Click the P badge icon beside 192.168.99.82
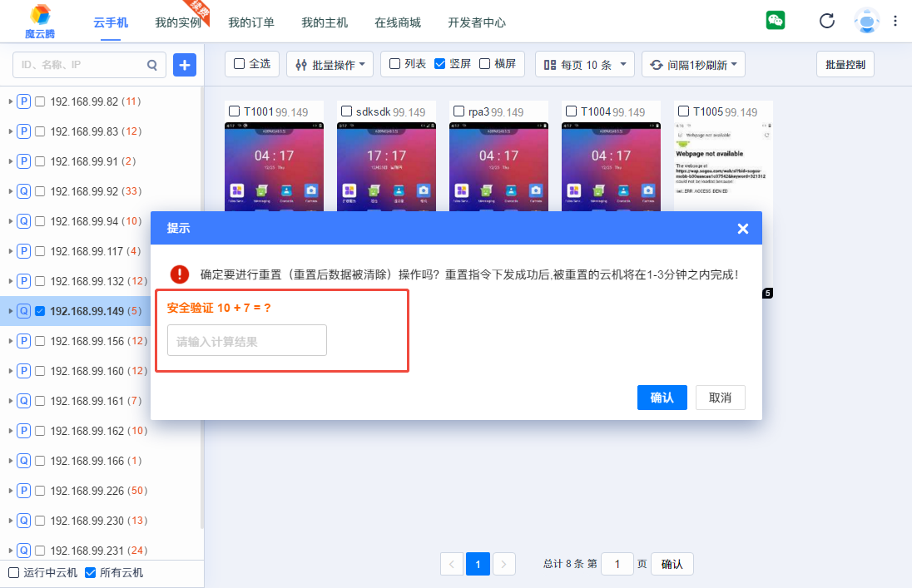912x588 pixels. [24, 101]
